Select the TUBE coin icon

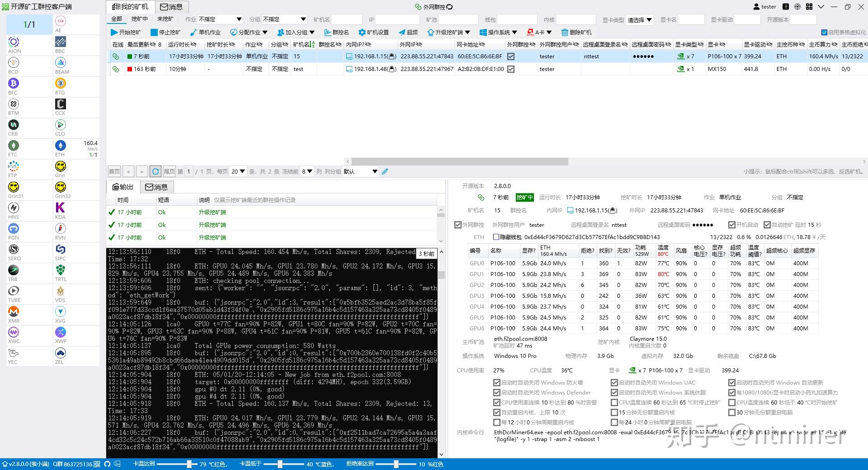[14, 291]
